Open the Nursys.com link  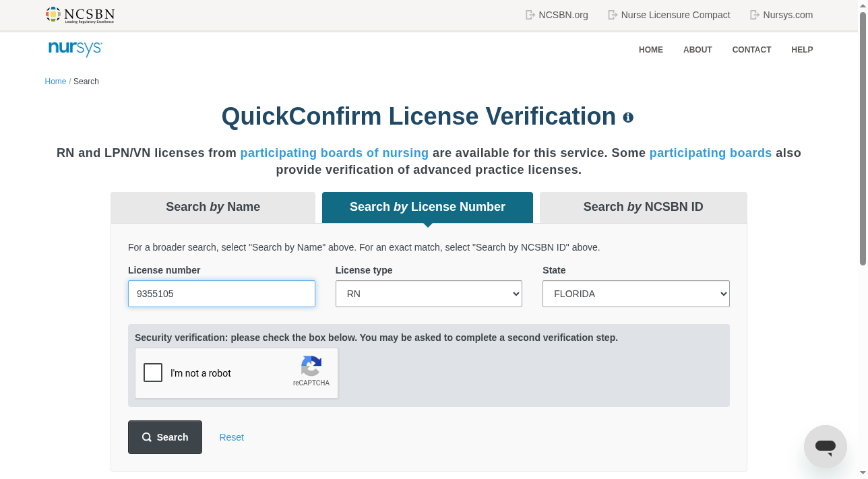[x=788, y=15]
